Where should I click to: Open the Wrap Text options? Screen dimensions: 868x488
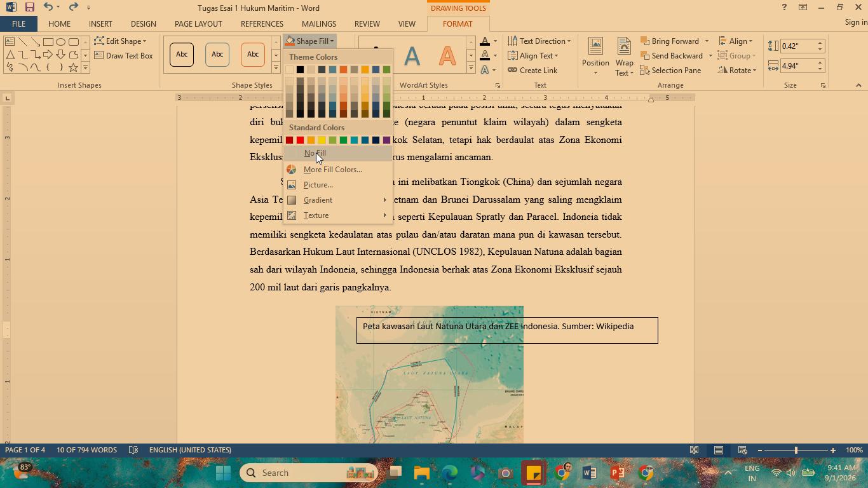point(624,57)
